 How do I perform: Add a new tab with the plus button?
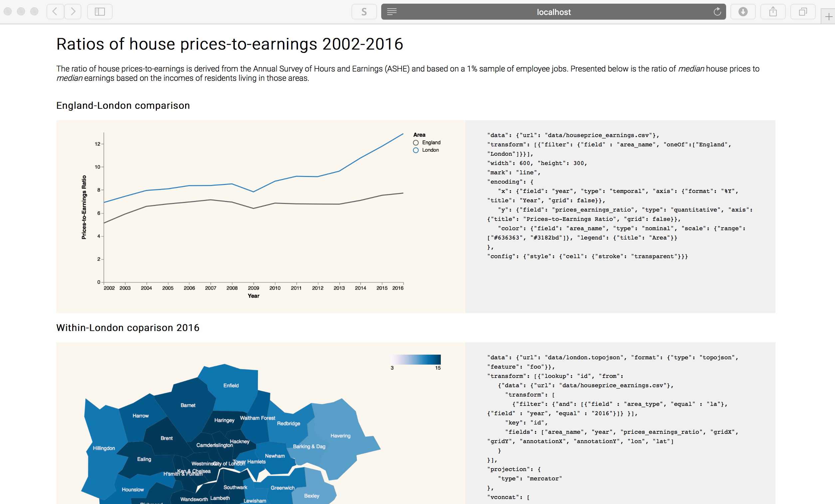pyautogui.click(x=829, y=17)
